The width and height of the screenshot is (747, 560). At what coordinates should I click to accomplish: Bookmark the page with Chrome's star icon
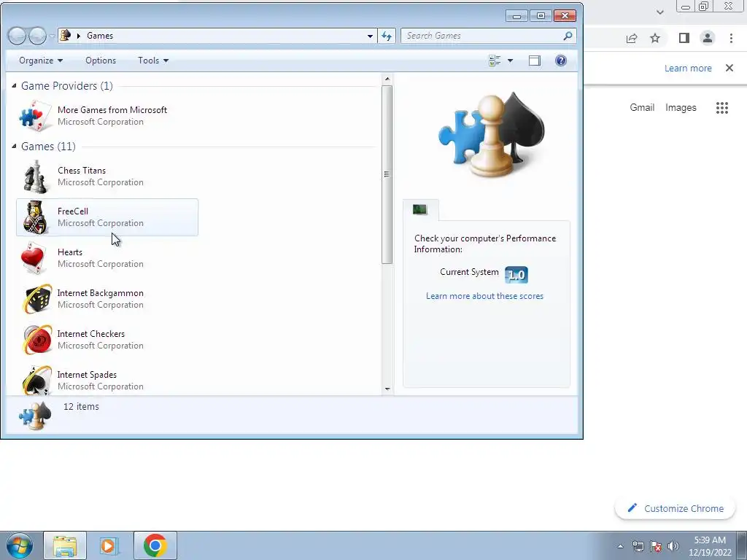point(655,38)
